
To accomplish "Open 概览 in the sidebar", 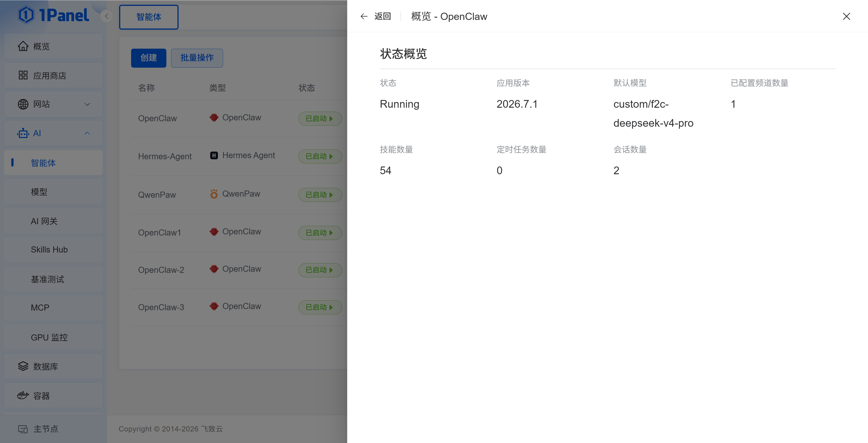I will 53,46.
